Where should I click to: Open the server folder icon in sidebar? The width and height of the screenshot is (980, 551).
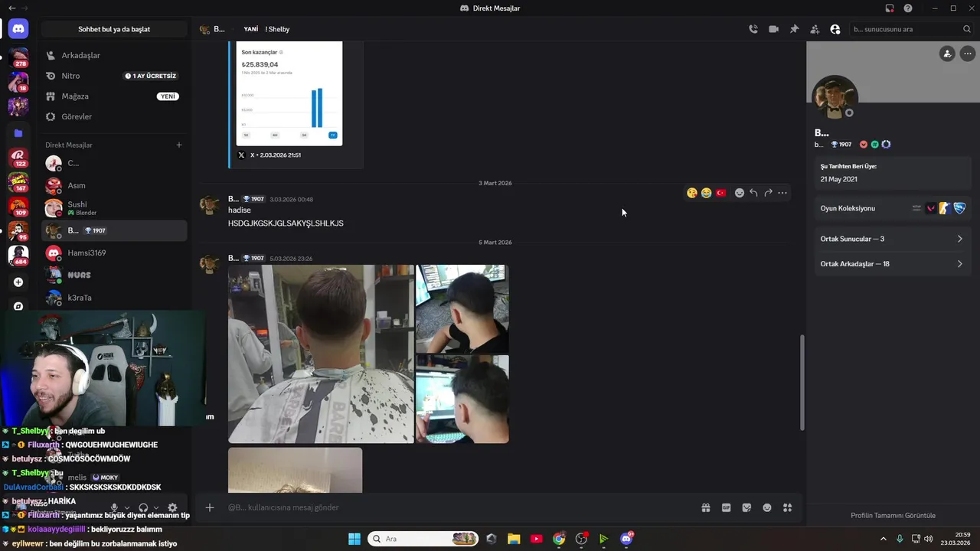click(18, 133)
